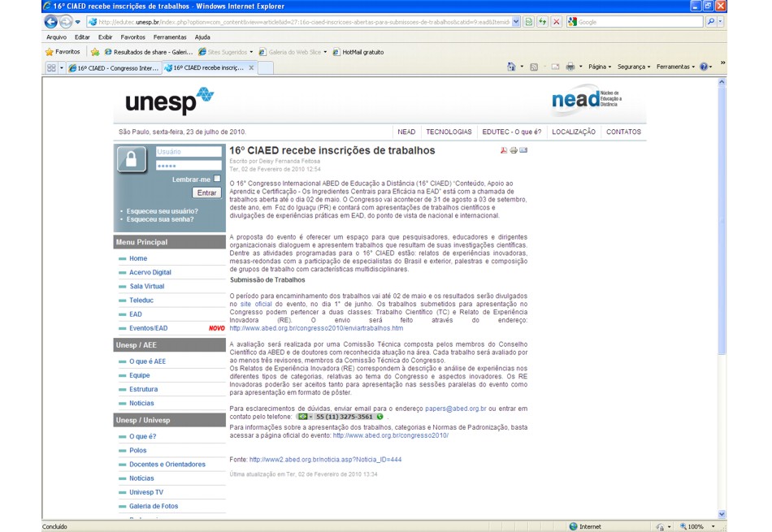The image size is (772, 532).
Task: Click the nead logo
Action: [587, 99]
